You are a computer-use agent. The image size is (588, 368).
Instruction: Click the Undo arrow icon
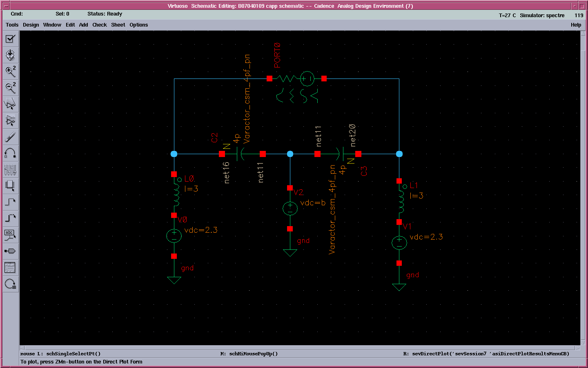click(x=10, y=153)
